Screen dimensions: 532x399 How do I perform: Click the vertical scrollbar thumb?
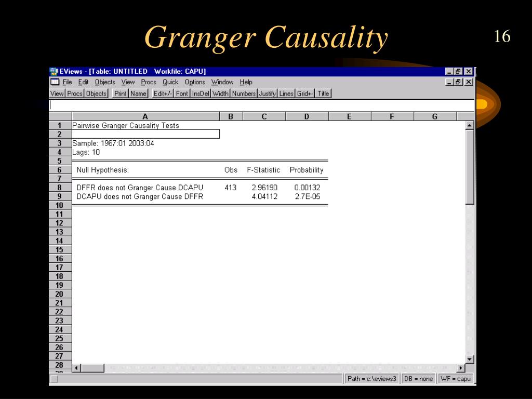pyautogui.click(x=470, y=167)
